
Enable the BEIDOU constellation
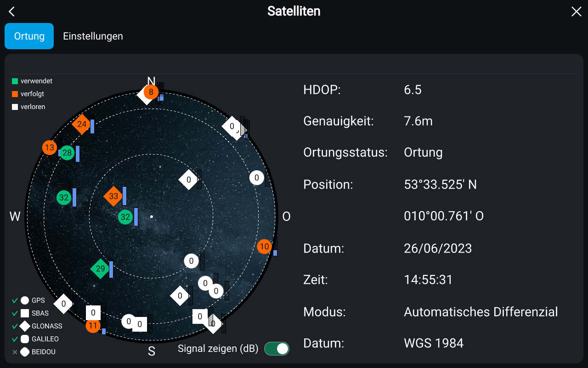coord(15,352)
